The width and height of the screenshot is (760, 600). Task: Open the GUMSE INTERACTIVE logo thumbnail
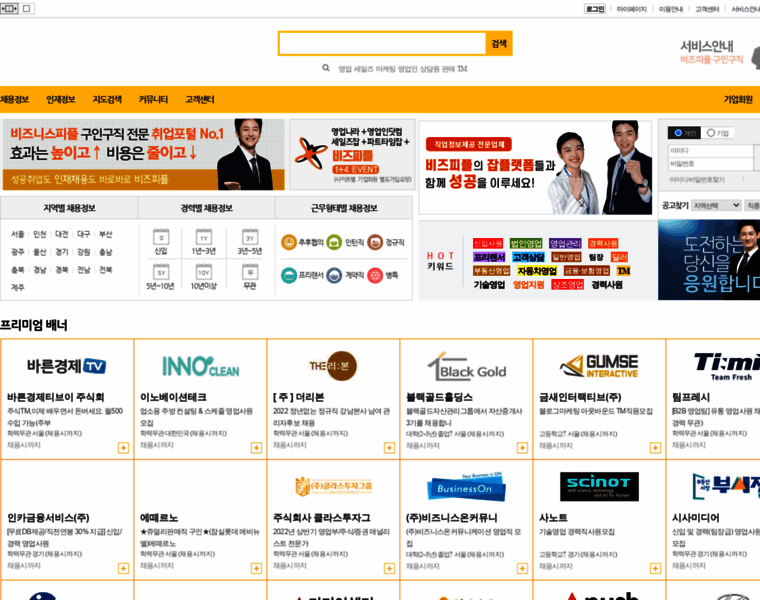(599, 366)
